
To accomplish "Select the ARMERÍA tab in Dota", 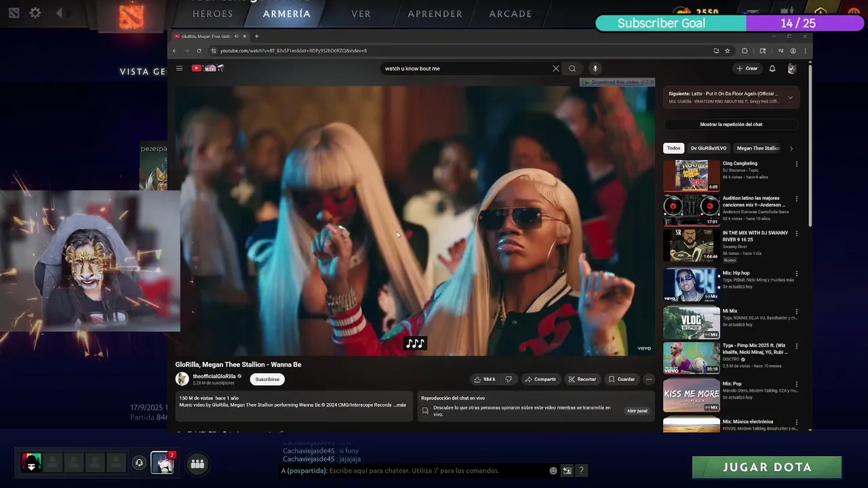I will click(287, 14).
